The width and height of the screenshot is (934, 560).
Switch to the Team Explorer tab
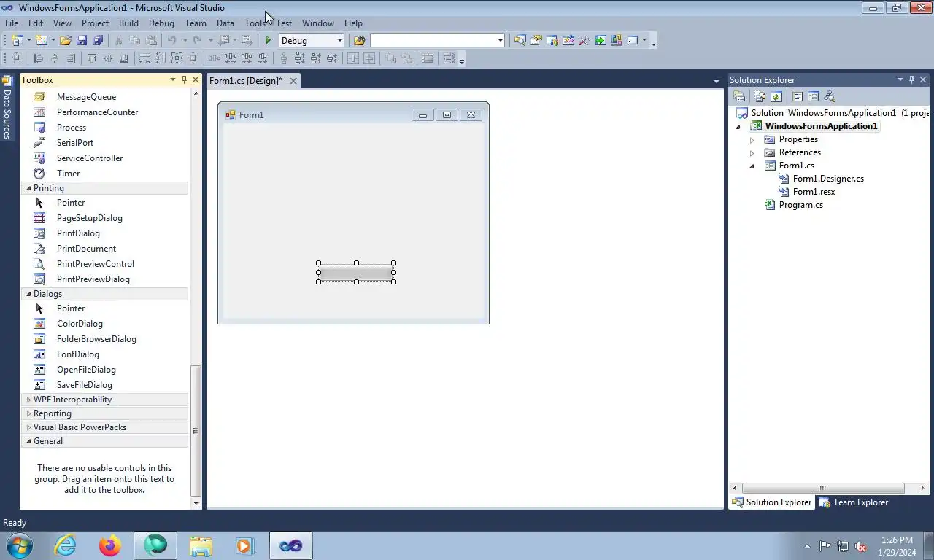click(x=854, y=502)
